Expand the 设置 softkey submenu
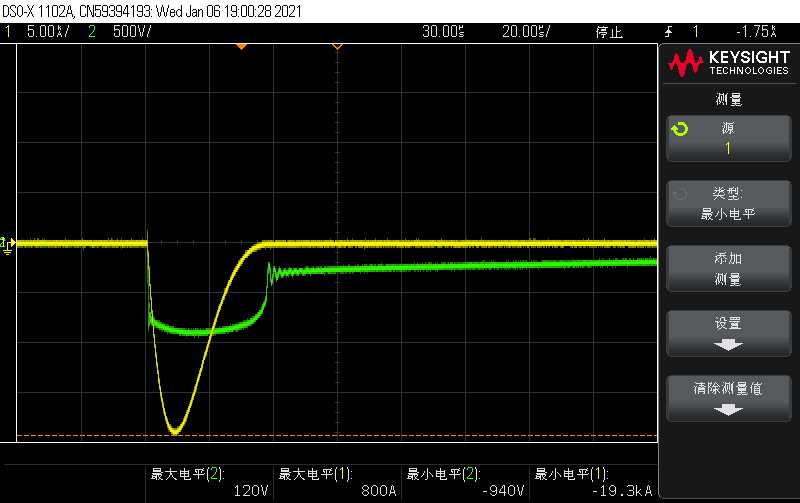 click(727, 333)
